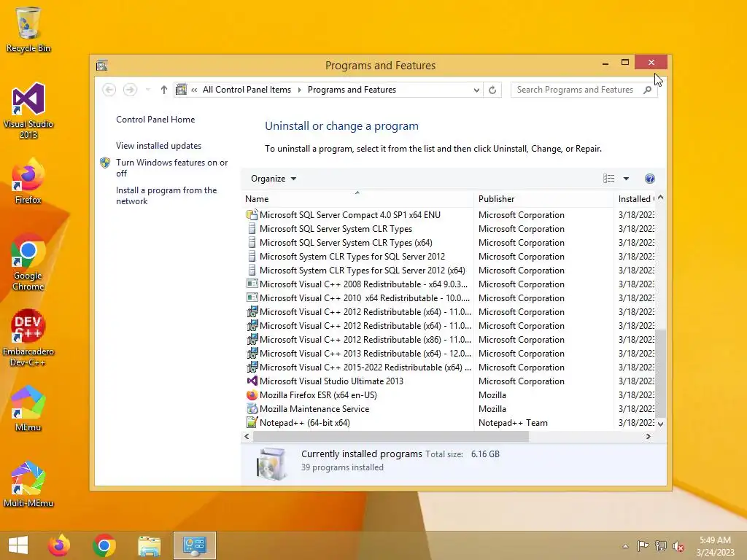Select Microsoft Visual C++ 2008 Redistributable row
Screen dimensions: 747x560
pyautogui.click(x=449, y=284)
